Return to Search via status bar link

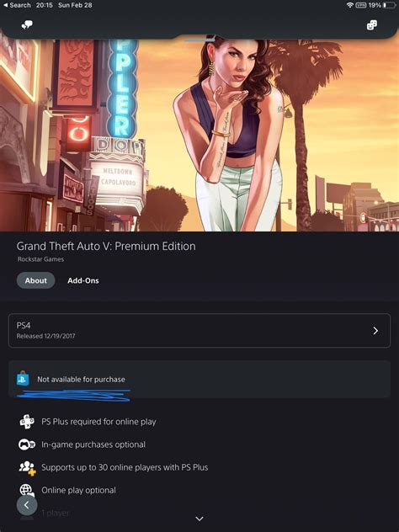coord(17,5)
